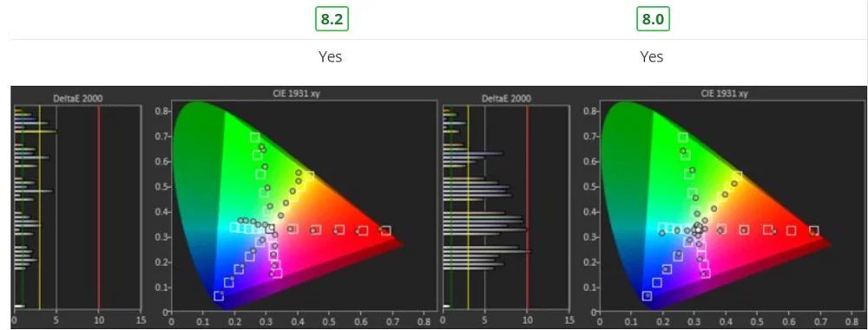
Task: Click topmost green target square in right CIE chart
Action: 682,137
